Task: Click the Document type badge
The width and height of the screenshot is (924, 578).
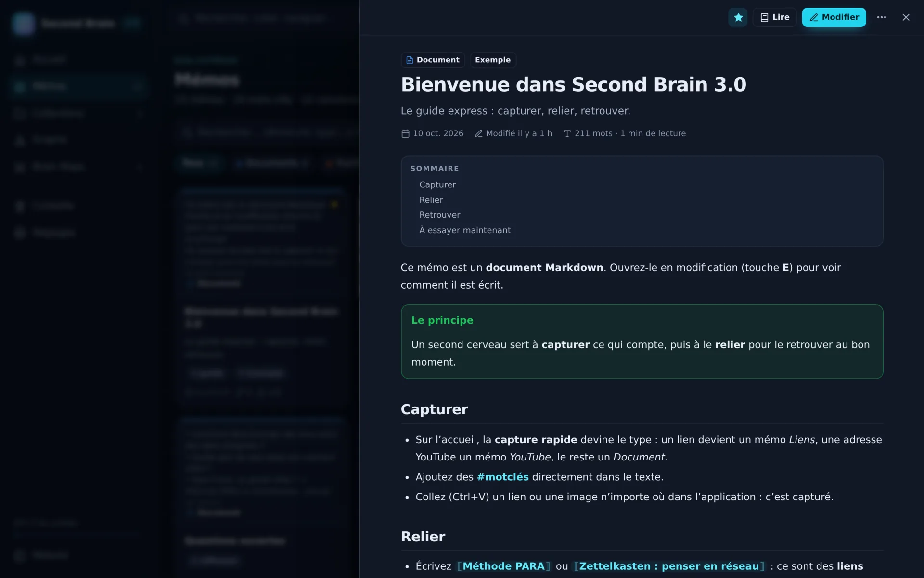Action: point(433,60)
